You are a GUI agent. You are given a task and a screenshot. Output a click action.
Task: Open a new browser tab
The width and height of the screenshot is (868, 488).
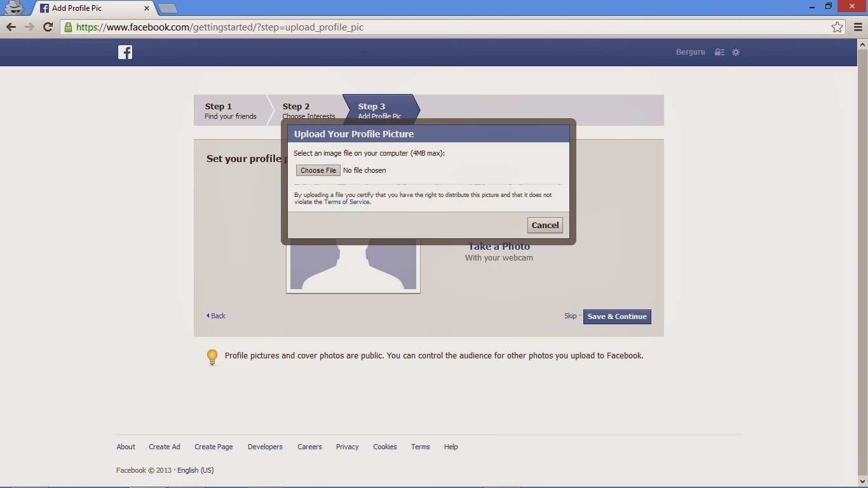click(167, 8)
